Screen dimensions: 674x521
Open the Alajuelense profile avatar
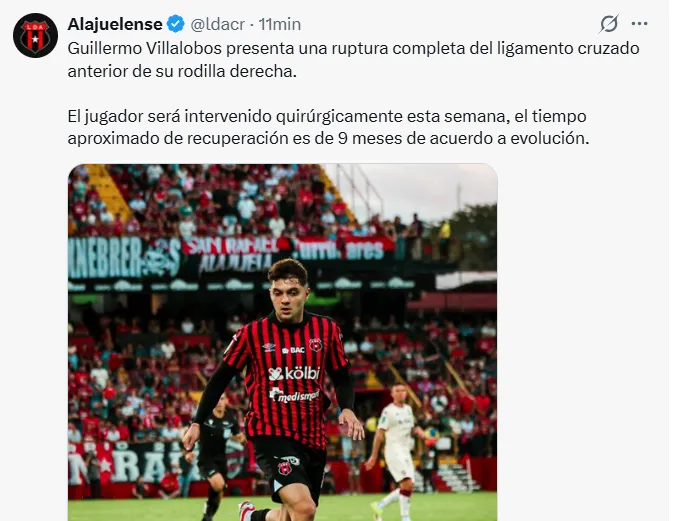(35, 35)
